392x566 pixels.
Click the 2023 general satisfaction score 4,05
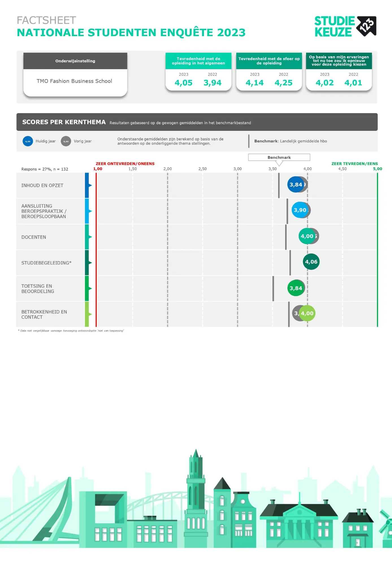click(183, 83)
